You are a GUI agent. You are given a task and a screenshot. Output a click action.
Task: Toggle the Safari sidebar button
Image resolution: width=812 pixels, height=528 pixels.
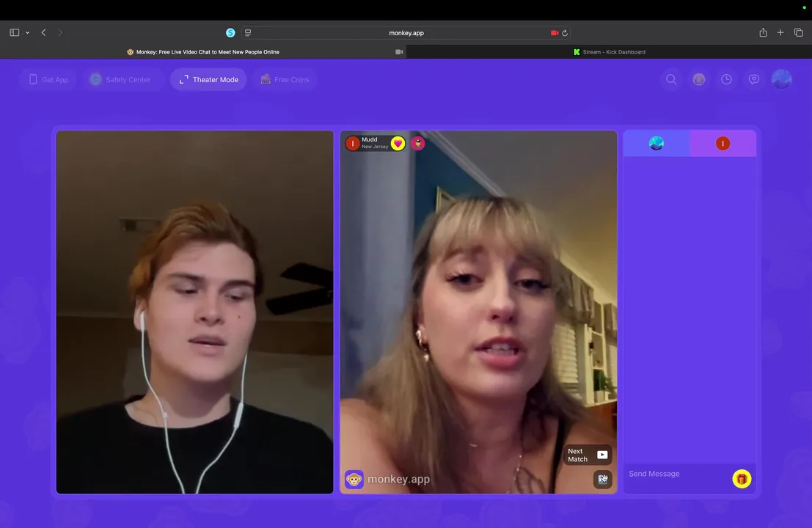pos(15,32)
